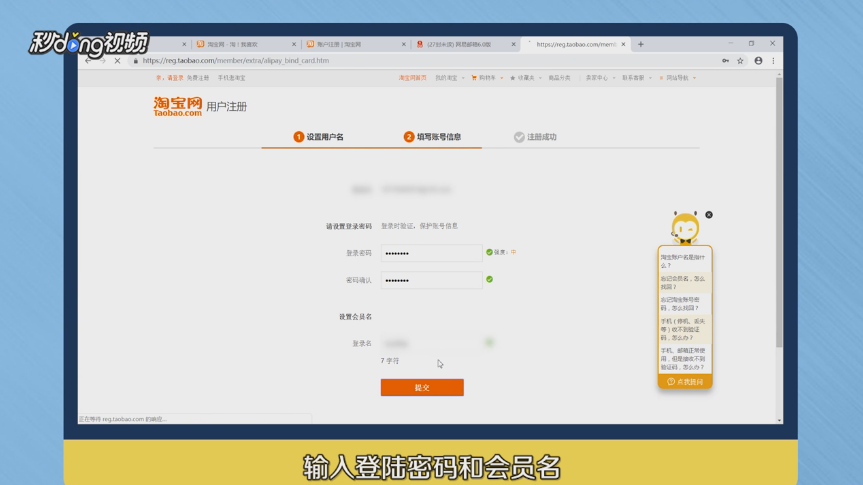This screenshot has width=863, height=485.
Task: Close the active reg.taobao.com tab
Action: (623, 44)
